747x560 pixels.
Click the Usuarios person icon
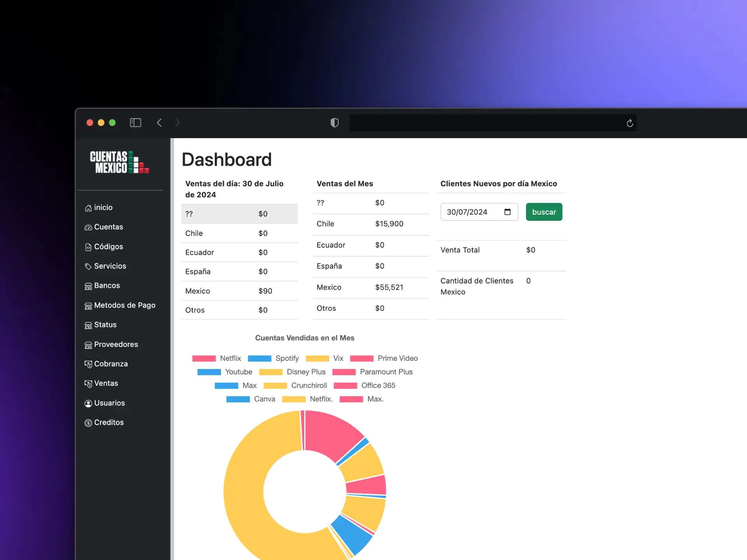click(88, 403)
